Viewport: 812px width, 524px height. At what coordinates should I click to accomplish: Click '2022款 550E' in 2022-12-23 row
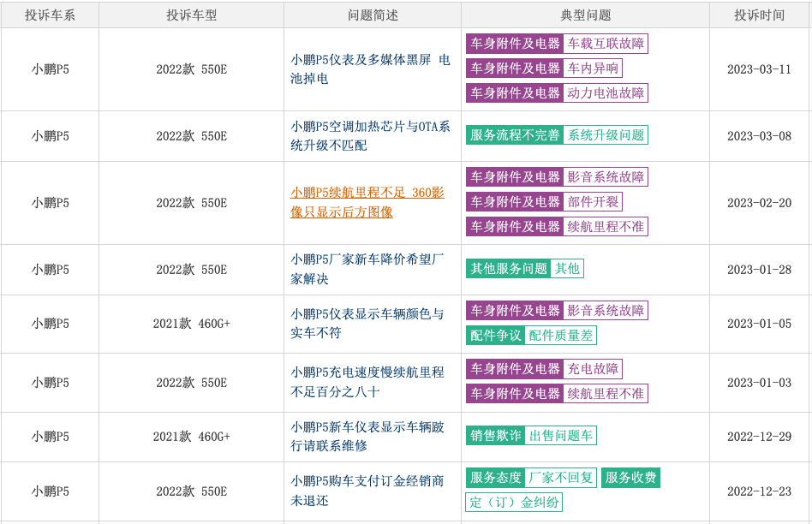click(x=191, y=491)
